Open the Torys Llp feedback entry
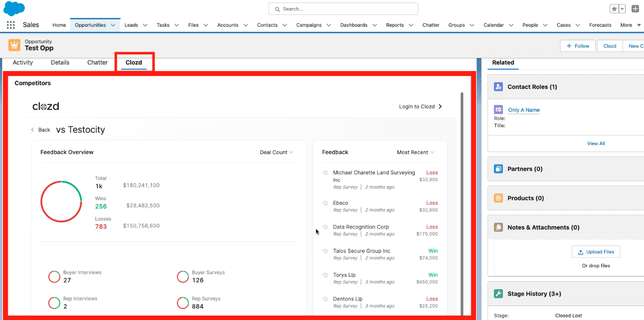Image resolution: width=644 pixels, height=320 pixels. [x=344, y=275]
